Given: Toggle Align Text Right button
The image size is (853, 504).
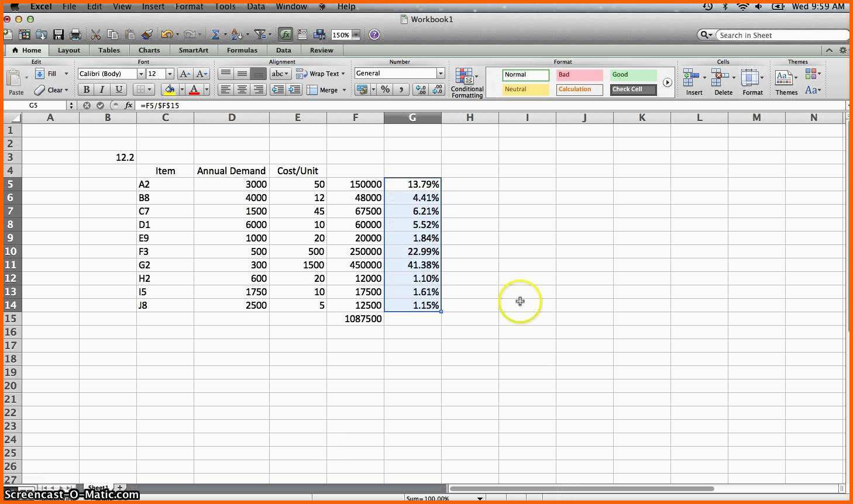Looking at the screenshot, I should point(258,89).
